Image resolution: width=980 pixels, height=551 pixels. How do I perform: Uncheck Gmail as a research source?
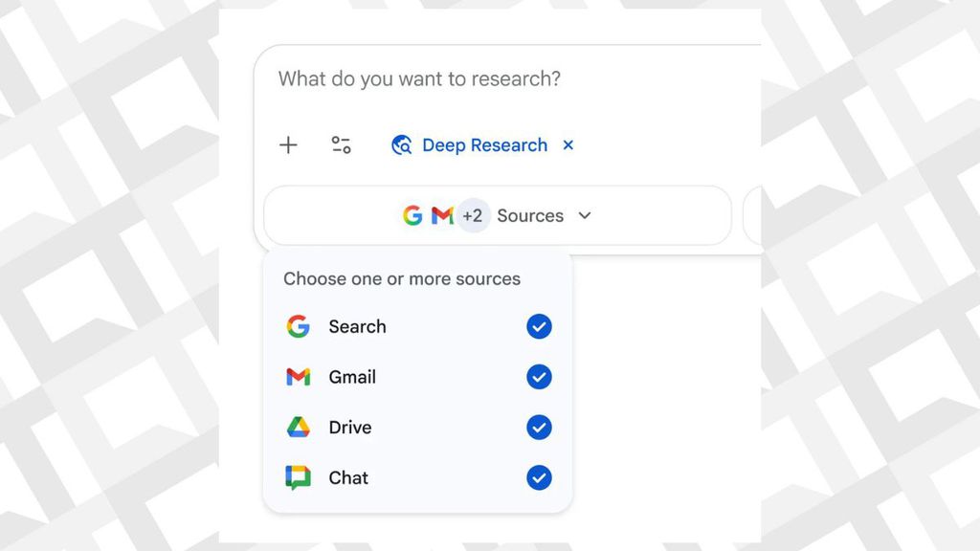(539, 377)
